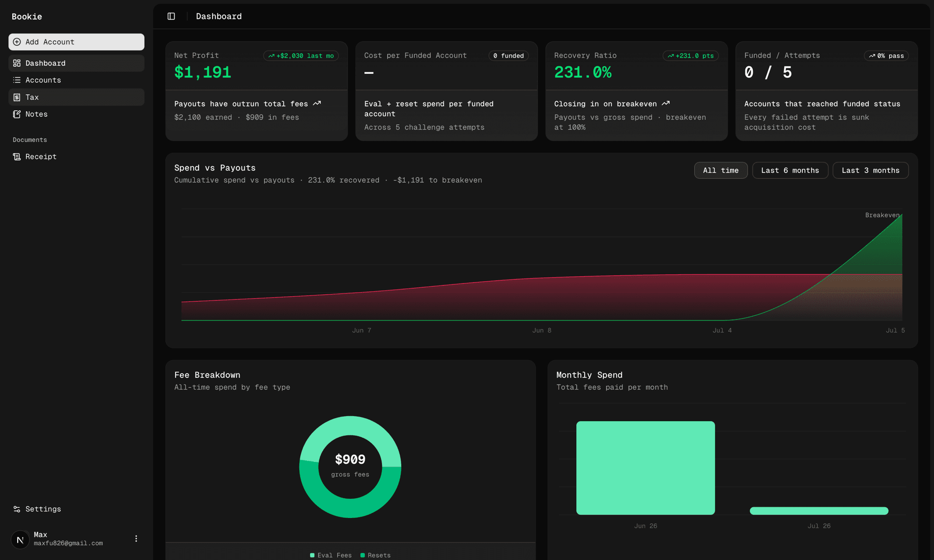The height and width of the screenshot is (560, 934).
Task: Click the Breakeven chart label
Action: pos(882,215)
